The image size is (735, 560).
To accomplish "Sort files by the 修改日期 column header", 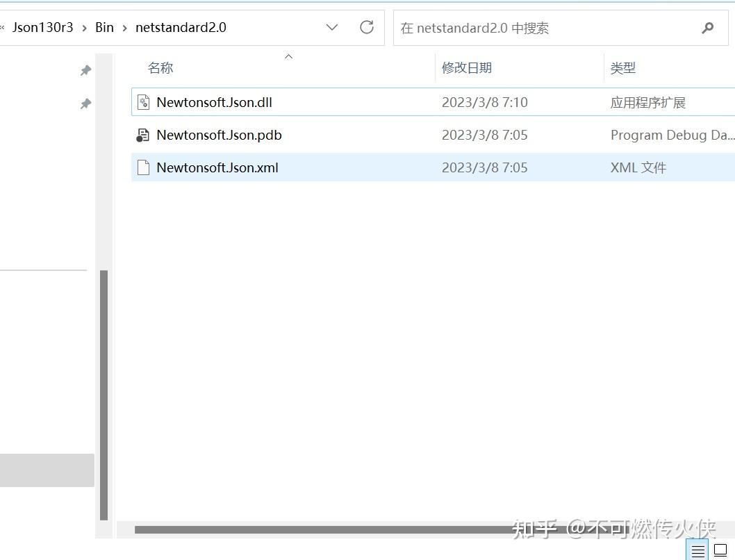I will (467, 67).
